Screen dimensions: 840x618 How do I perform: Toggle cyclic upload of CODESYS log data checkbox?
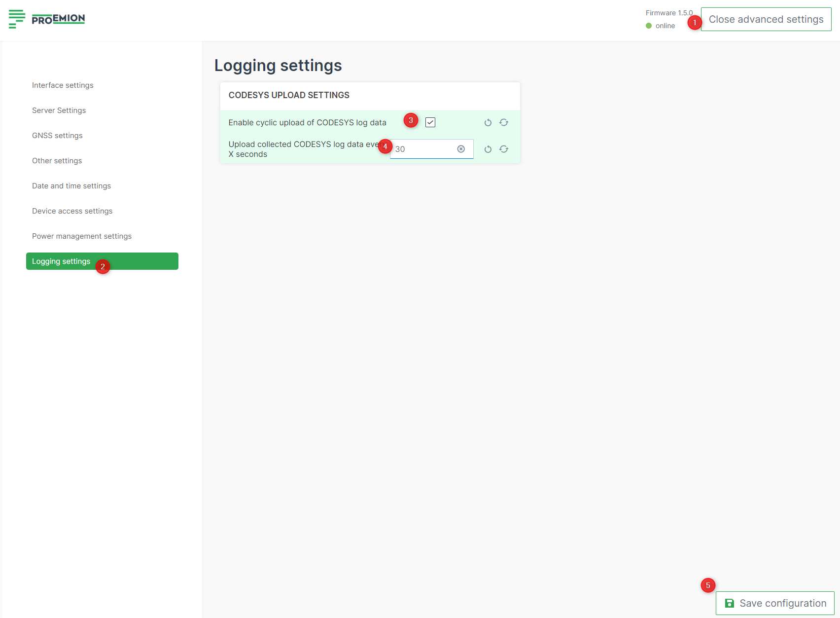pos(430,122)
